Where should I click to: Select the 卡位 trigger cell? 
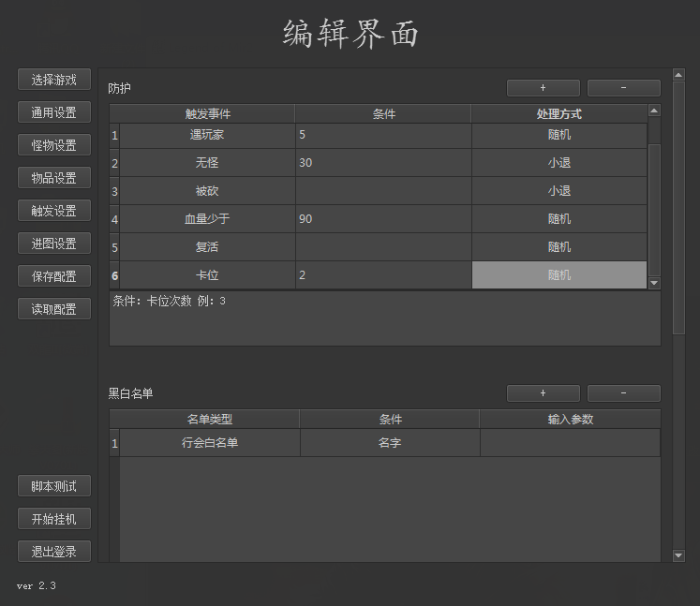208,275
